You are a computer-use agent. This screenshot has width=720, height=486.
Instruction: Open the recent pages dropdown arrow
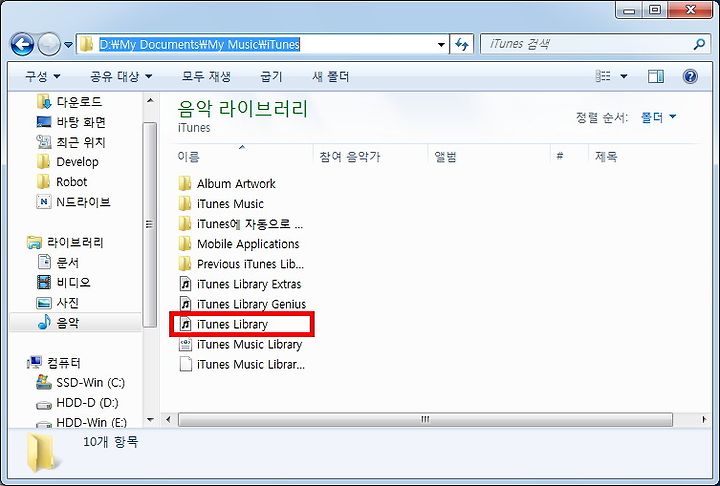point(68,45)
